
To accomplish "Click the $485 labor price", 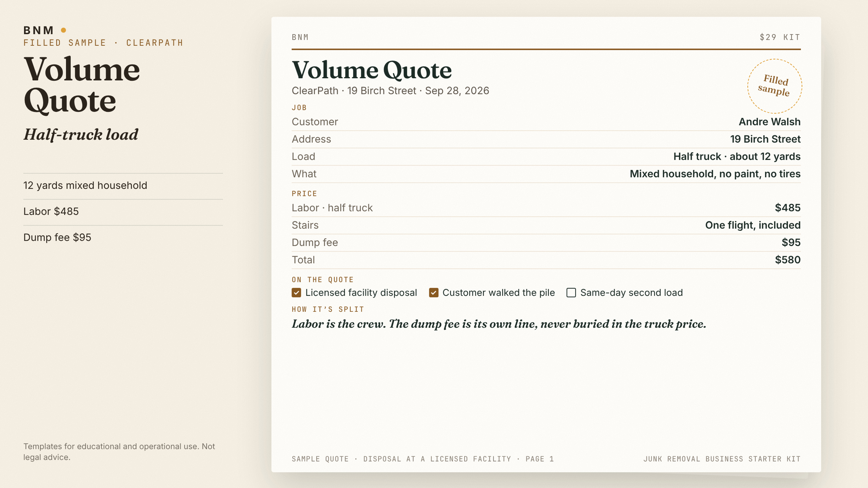I will point(788,208).
